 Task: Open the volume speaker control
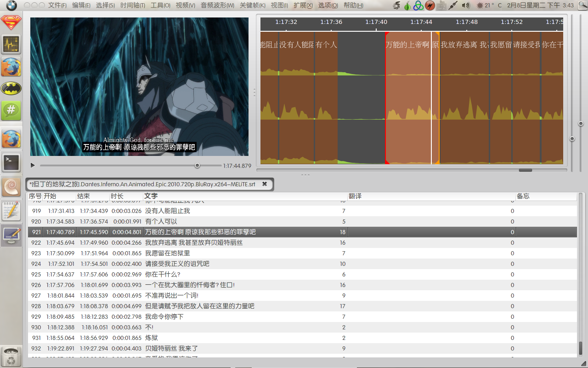tap(465, 6)
